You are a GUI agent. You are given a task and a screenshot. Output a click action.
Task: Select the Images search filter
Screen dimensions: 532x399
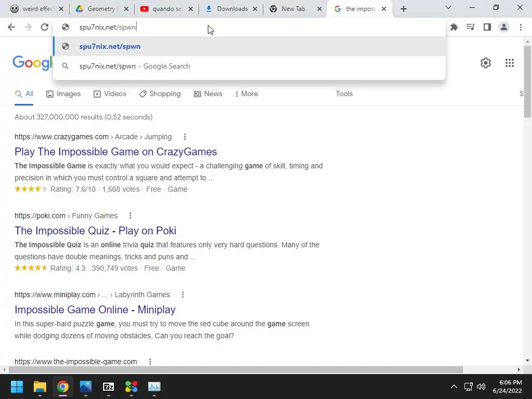pyautogui.click(x=63, y=94)
